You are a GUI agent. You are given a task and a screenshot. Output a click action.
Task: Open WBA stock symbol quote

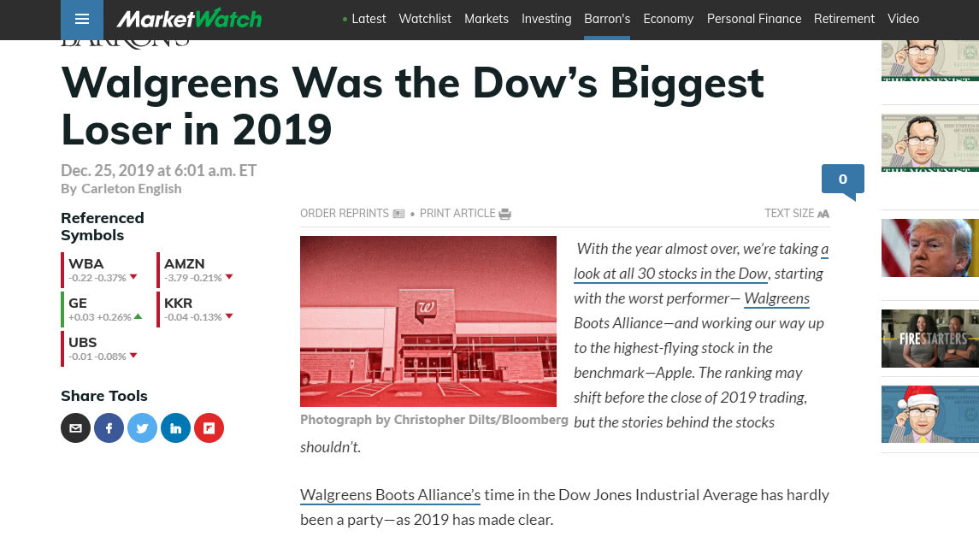[x=86, y=264]
